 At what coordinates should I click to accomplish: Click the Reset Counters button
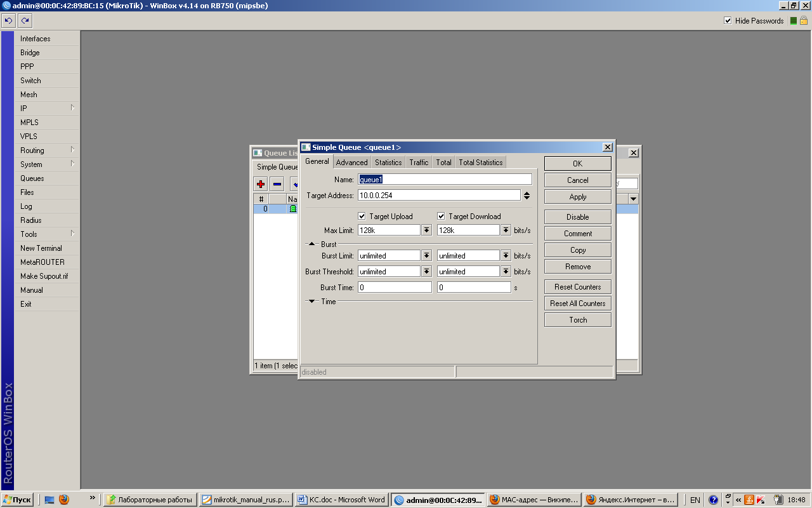(577, 287)
